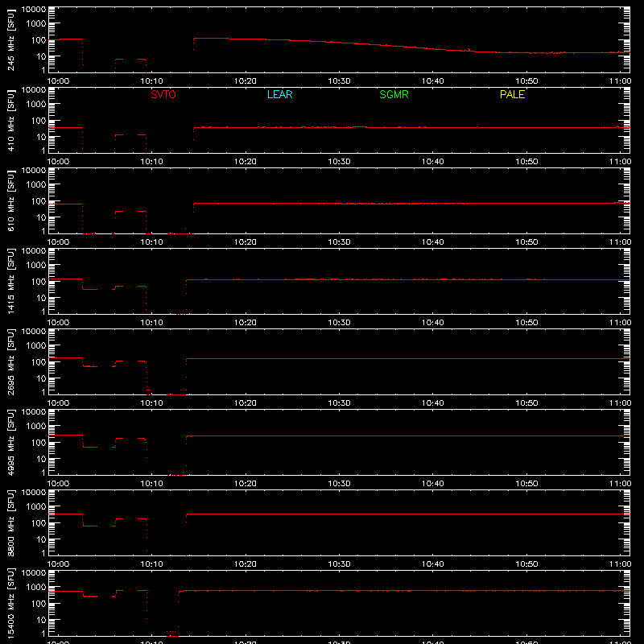The image size is (644, 644).
Task: Select the '245 MHz [SFU]' axis title
Action: [10, 39]
